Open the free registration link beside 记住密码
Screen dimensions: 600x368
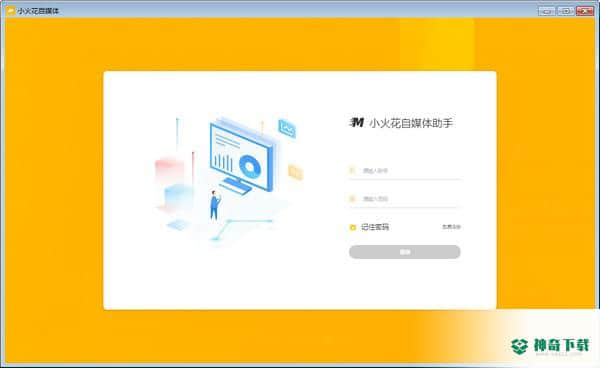(452, 227)
